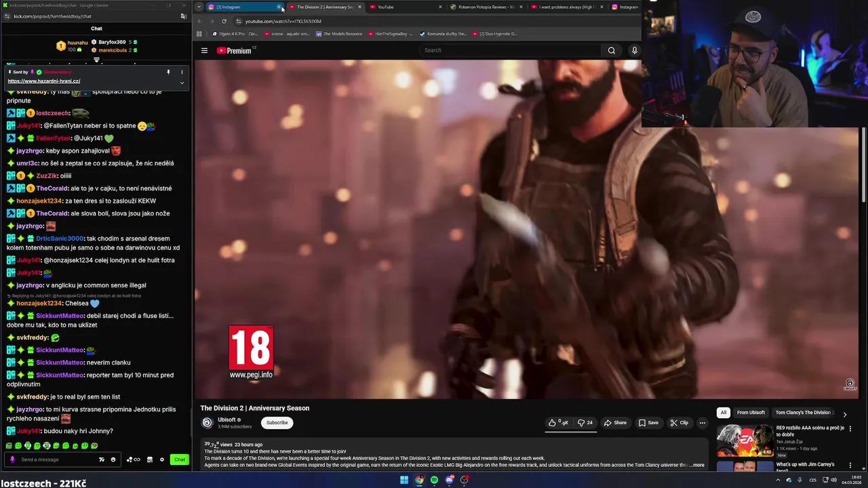This screenshot has height=488, width=868.
Task: Select Tom Clancy's The Division chip
Action: point(804,412)
